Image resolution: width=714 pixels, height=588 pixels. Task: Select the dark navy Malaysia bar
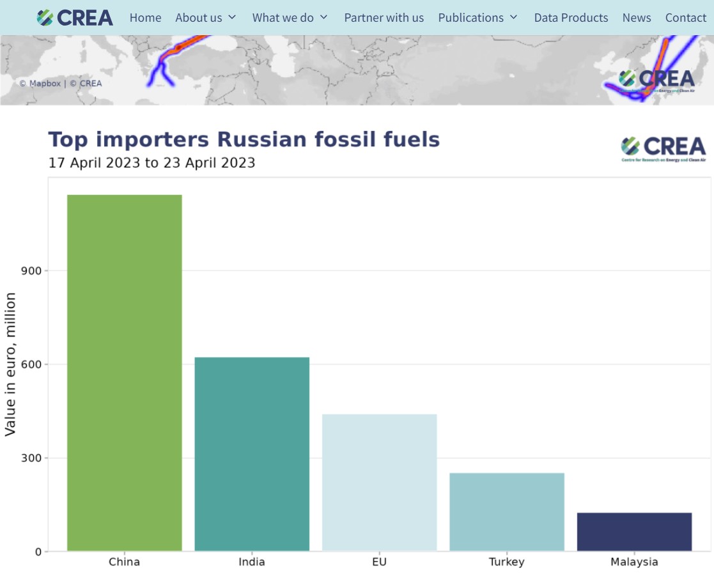(x=634, y=532)
